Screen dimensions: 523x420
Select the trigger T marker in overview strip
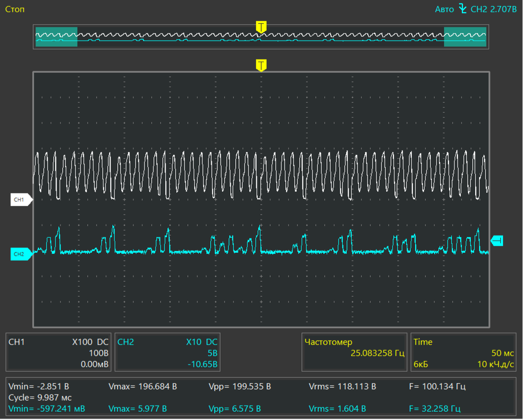tap(261, 27)
